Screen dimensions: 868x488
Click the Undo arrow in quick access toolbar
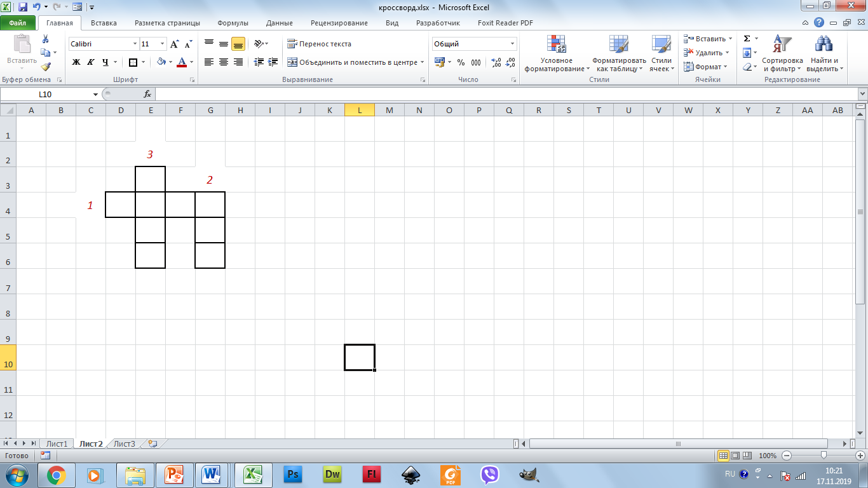pyautogui.click(x=37, y=8)
